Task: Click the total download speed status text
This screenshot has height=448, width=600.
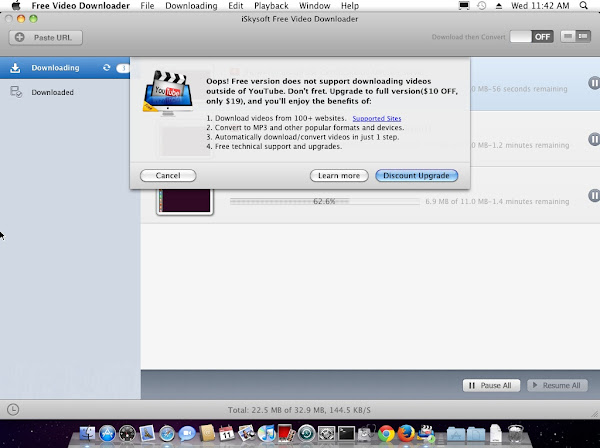Action: coord(299,410)
